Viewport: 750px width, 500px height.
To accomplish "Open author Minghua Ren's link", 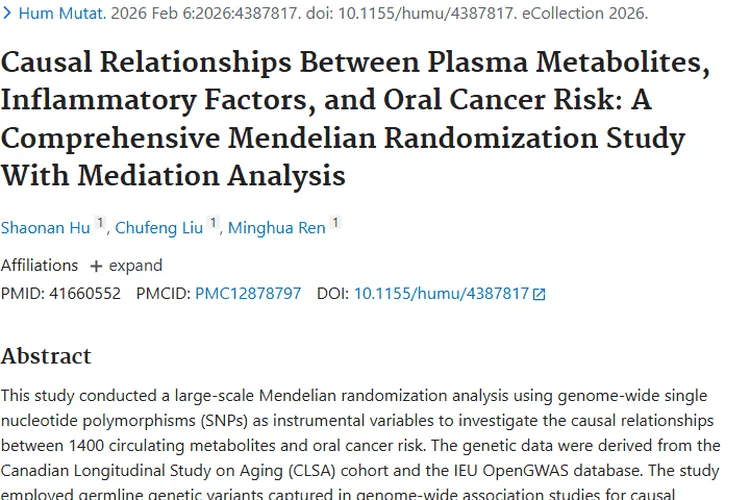I will (277, 228).
